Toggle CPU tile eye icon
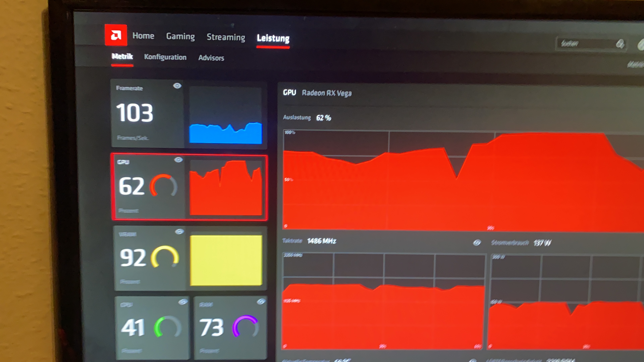The width and height of the screenshot is (644, 362). coord(183,302)
